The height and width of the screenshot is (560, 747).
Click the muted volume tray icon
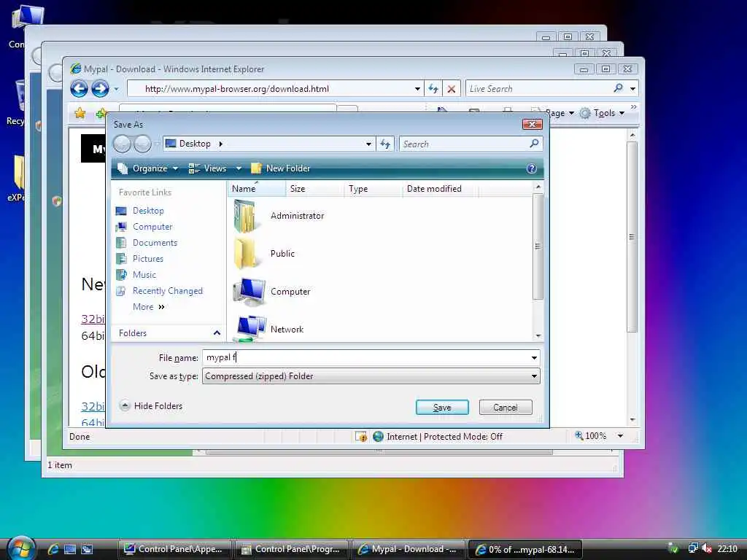(x=706, y=548)
